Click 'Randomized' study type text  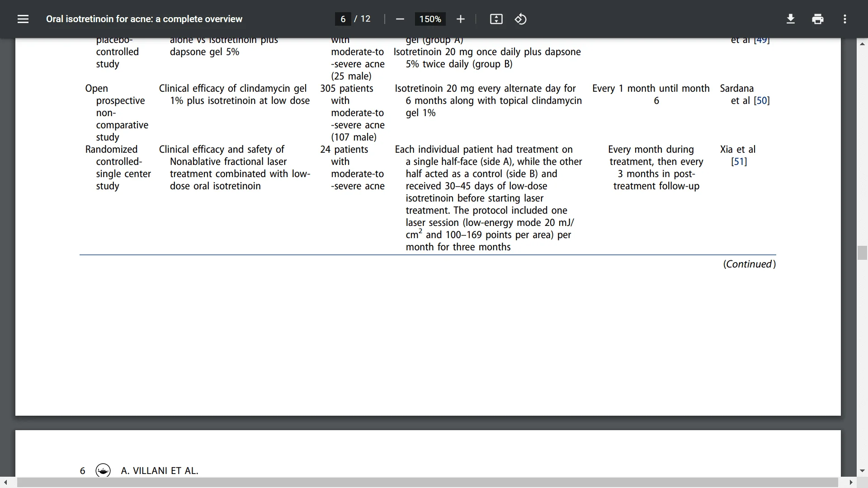click(111, 150)
